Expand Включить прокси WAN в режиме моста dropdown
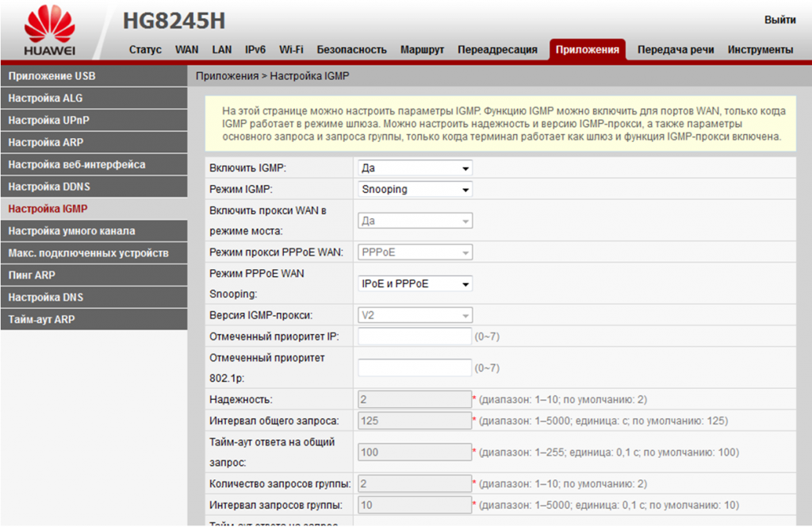This screenshot has height=527, width=812. (x=415, y=221)
